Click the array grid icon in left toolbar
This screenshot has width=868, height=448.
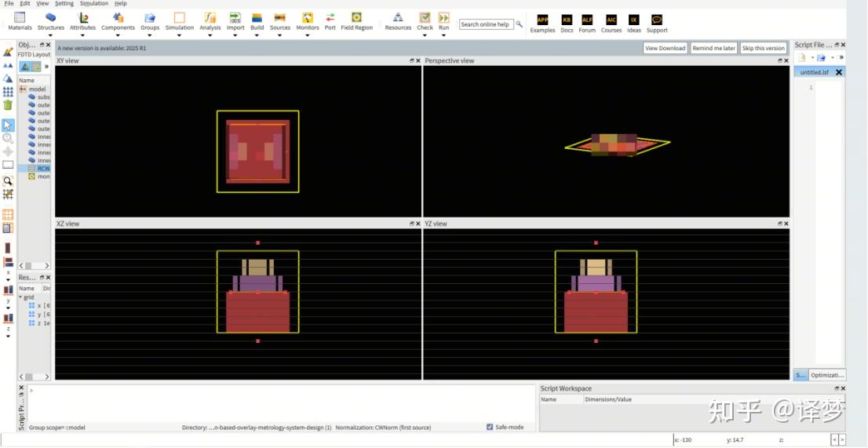tap(8, 91)
